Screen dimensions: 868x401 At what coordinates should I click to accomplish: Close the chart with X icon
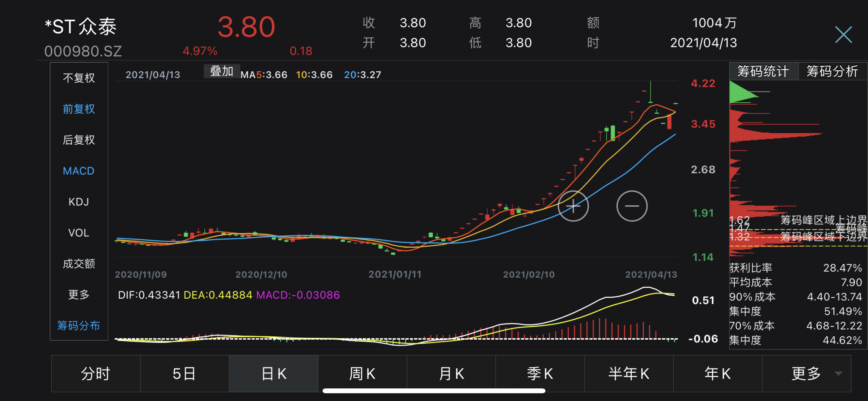pos(843,35)
